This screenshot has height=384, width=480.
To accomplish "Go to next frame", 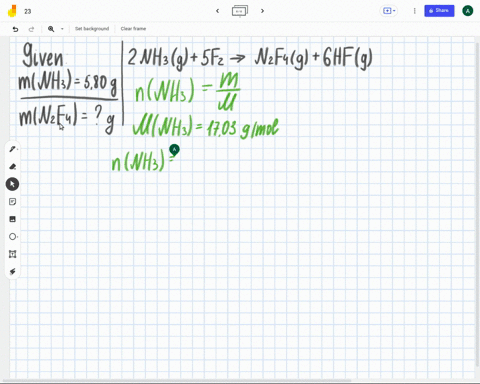I will tap(263, 11).
